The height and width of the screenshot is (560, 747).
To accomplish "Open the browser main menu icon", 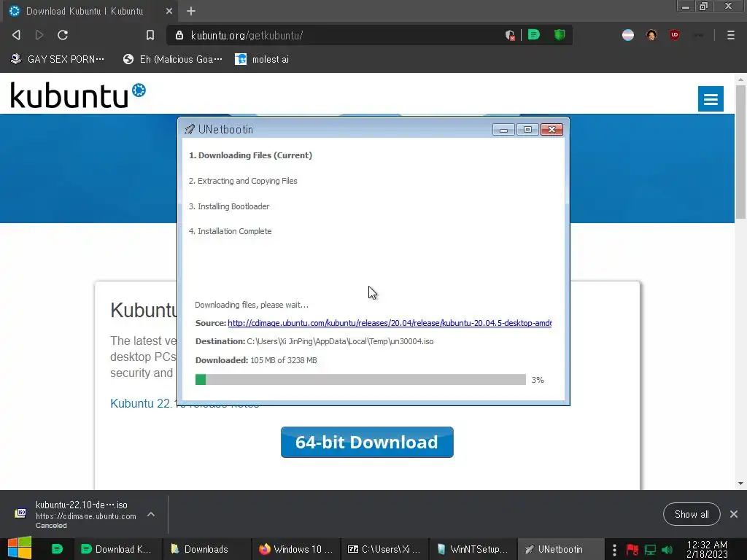I will coord(730,35).
